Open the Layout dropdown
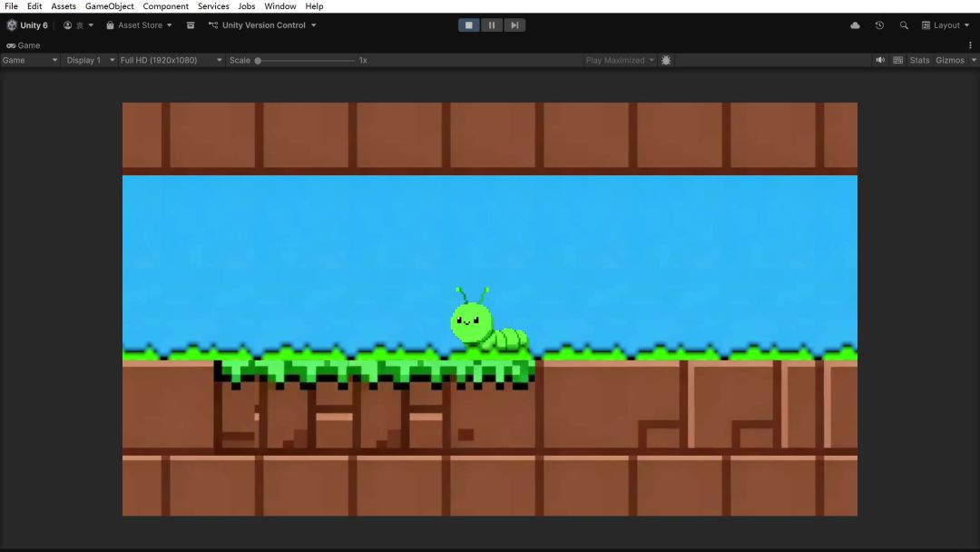The image size is (980, 552). coord(946,25)
